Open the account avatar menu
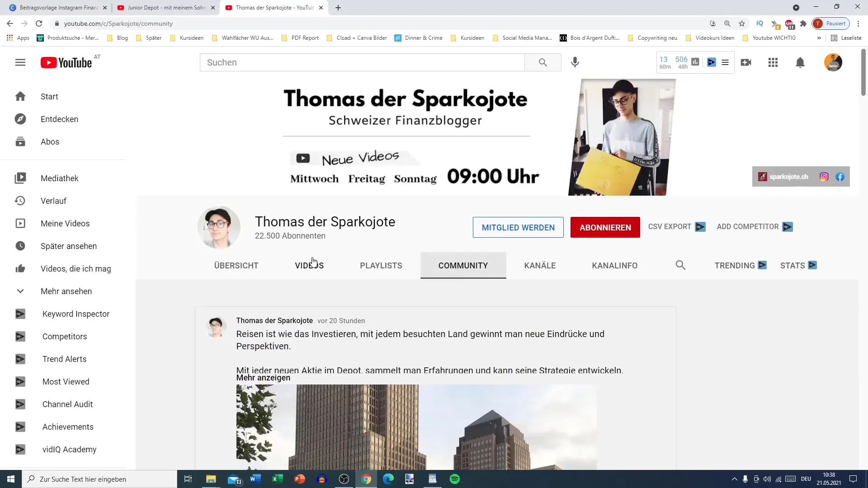Image resolution: width=868 pixels, height=488 pixels. [833, 62]
